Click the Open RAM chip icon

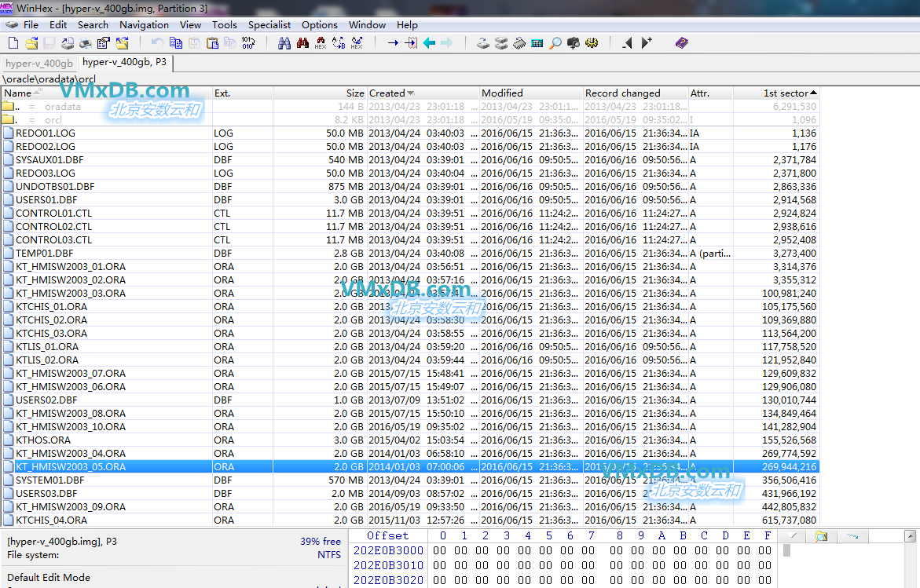click(x=519, y=43)
